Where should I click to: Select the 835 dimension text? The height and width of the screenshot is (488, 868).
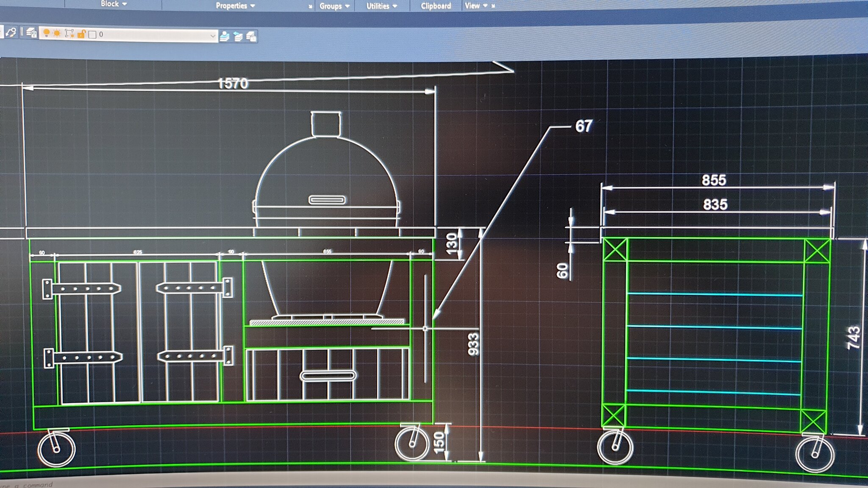click(715, 205)
